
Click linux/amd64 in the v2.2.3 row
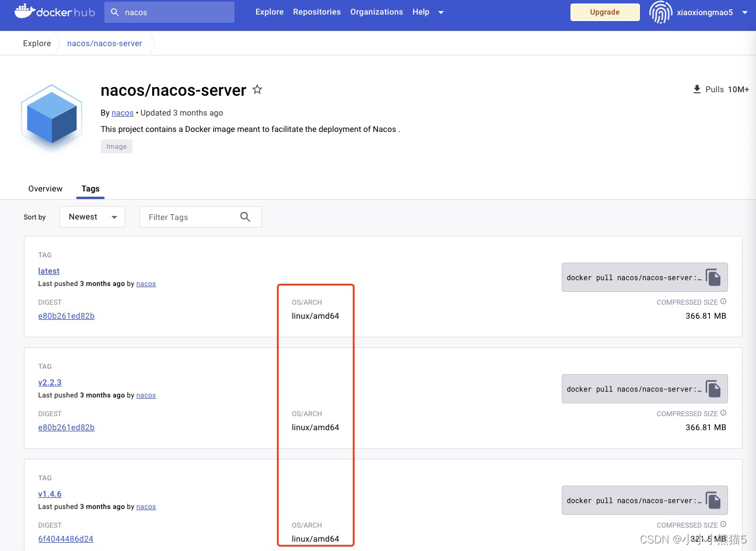pyautogui.click(x=316, y=427)
